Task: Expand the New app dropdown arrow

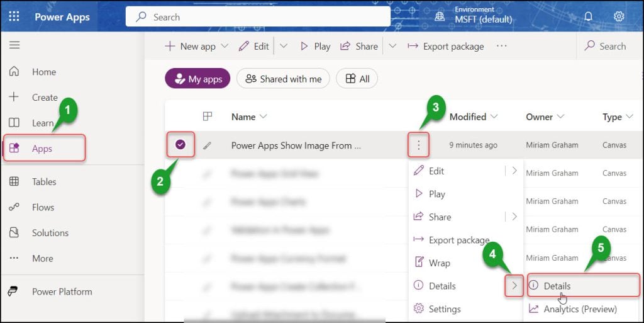Action: [225, 45]
